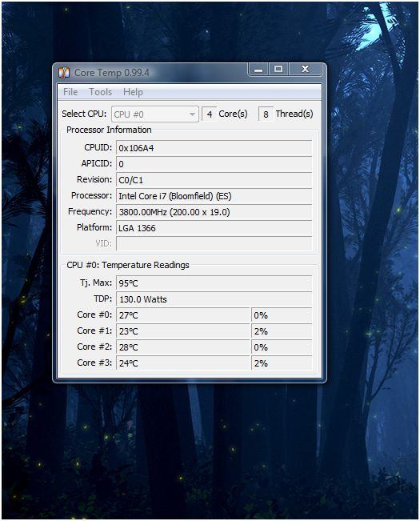Click the Processor Information group label
The height and width of the screenshot is (521, 420).
(x=109, y=130)
